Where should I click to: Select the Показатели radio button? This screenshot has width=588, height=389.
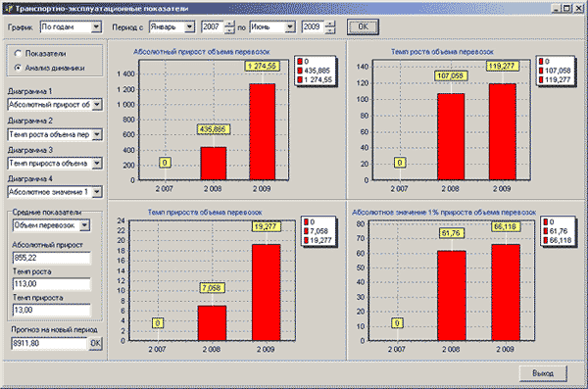(x=18, y=54)
